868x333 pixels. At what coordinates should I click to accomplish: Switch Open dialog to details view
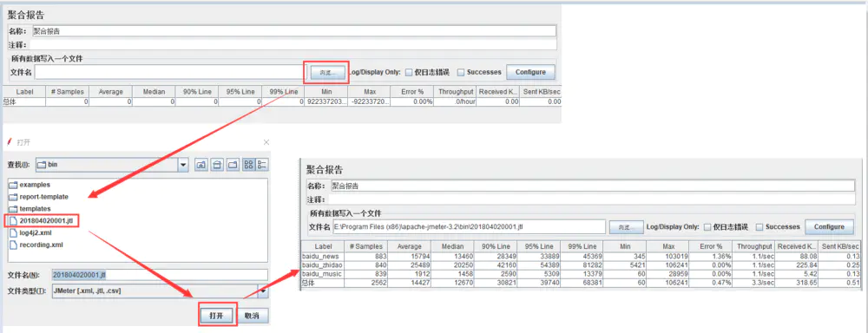pyautogui.click(x=262, y=164)
